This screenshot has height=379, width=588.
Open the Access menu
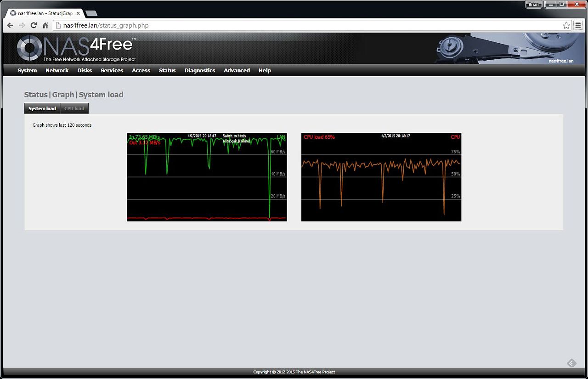141,70
